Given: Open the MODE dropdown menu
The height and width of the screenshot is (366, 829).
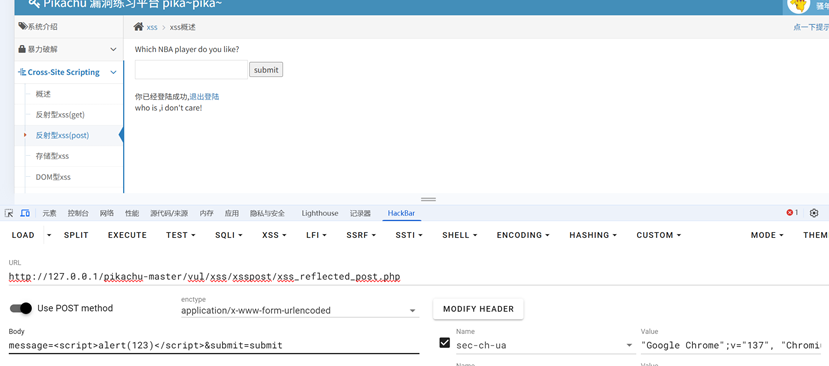Looking at the screenshot, I should point(767,235).
